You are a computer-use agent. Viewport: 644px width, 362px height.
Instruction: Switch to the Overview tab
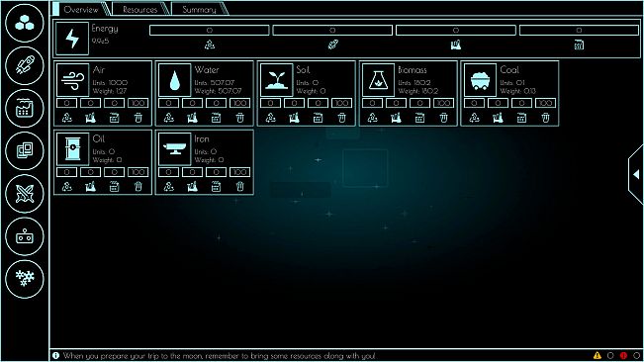[x=81, y=10]
